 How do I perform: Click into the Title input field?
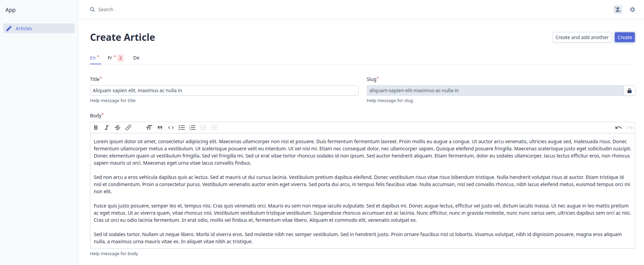224,90
